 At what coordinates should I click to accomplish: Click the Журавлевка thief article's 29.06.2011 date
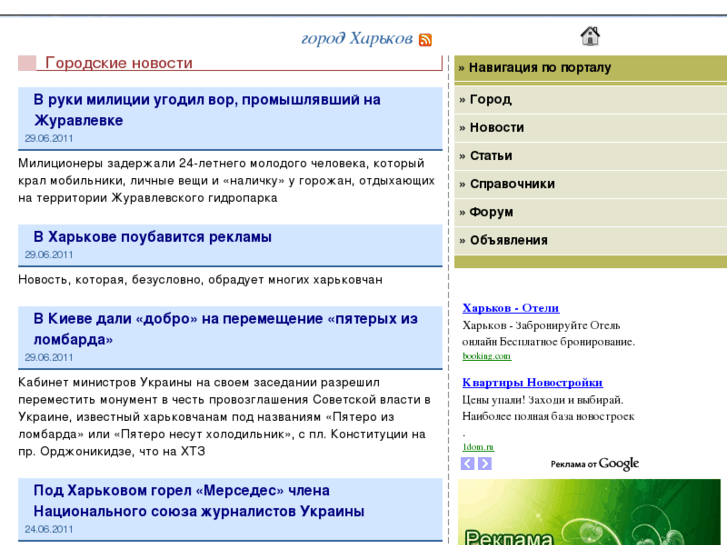(49, 138)
